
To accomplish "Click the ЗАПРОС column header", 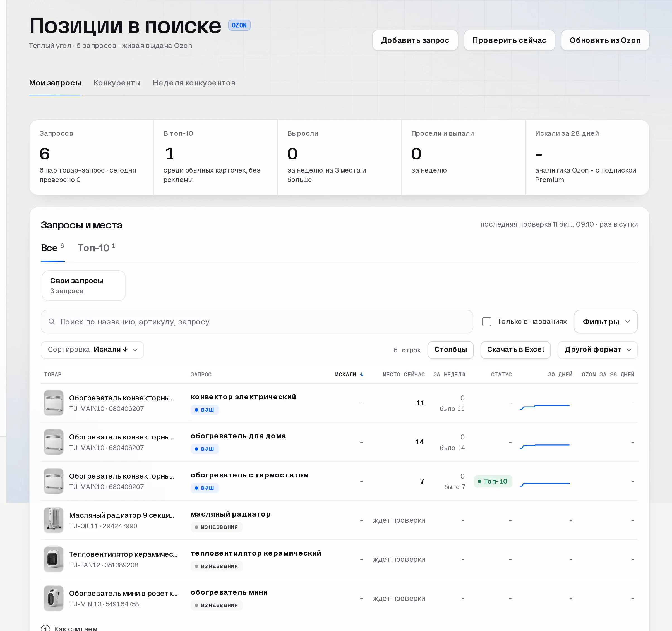I will click(201, 374).
